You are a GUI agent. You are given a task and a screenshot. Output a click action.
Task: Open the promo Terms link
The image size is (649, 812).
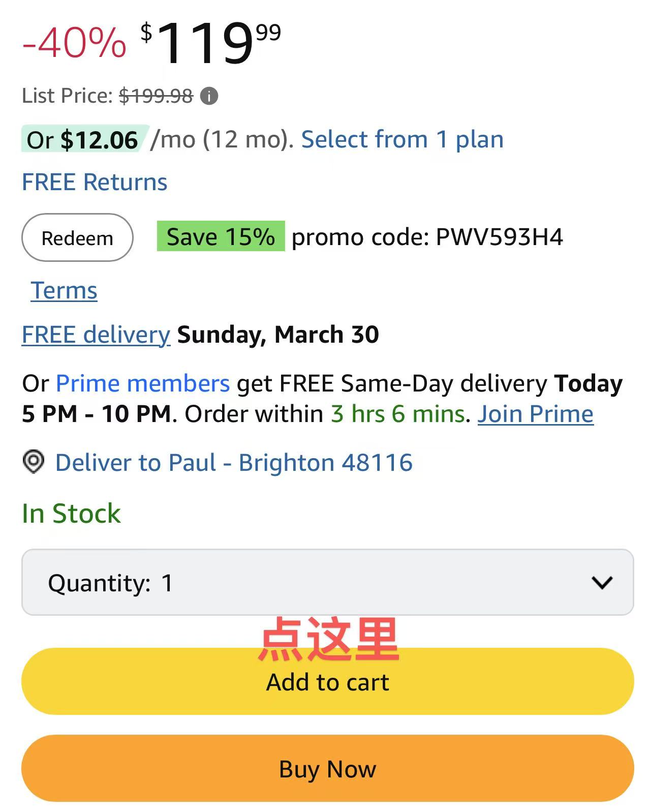click(64, 291)
